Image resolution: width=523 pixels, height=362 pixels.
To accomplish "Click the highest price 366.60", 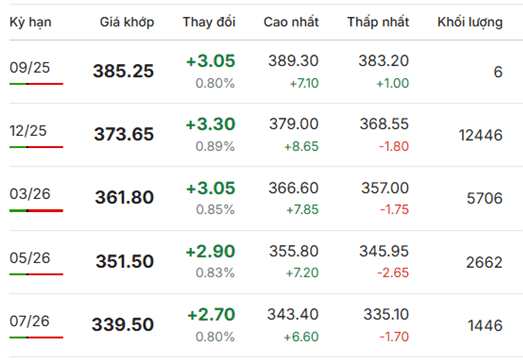I will tap(294, 188).
